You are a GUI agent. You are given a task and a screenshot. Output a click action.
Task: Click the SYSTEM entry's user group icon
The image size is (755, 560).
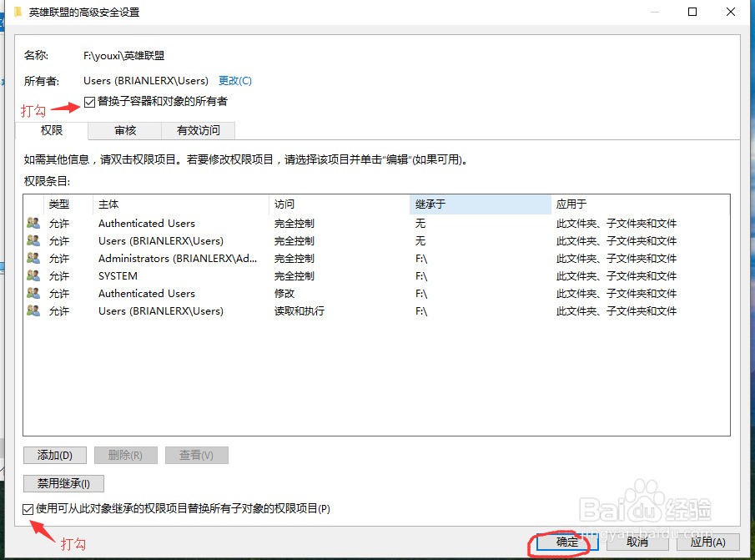click(x=33, y=275)
